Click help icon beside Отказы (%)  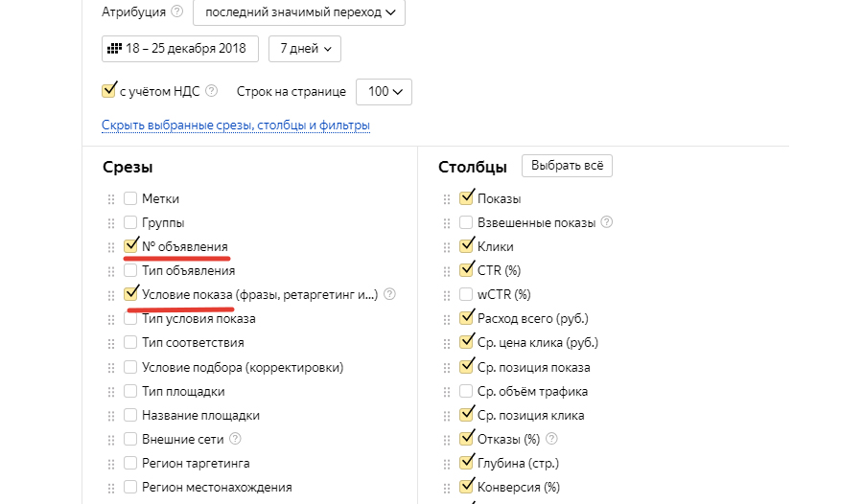[551, 439]
